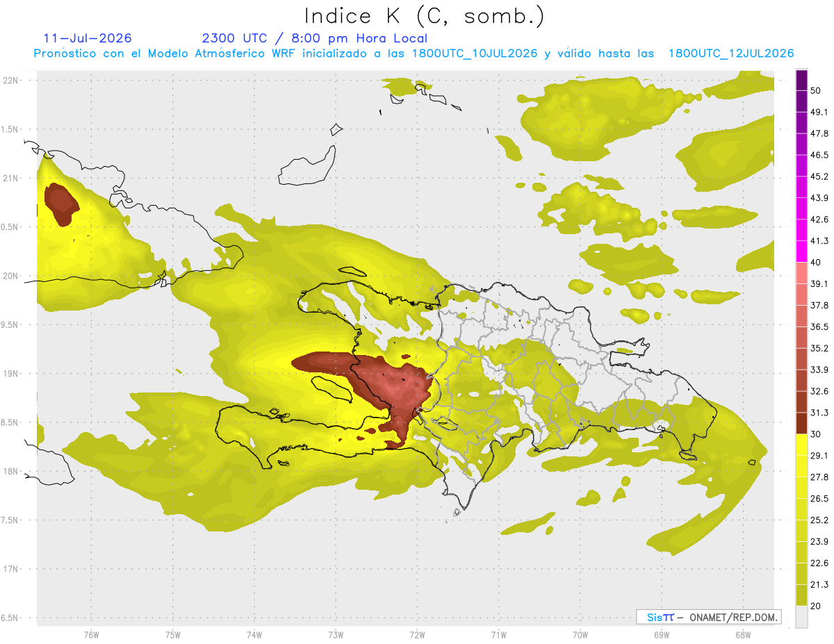The width and height of the screenshot is (834, 644).
Task: Select the colorbar value "39.1"
Action: tap(819, 284)
